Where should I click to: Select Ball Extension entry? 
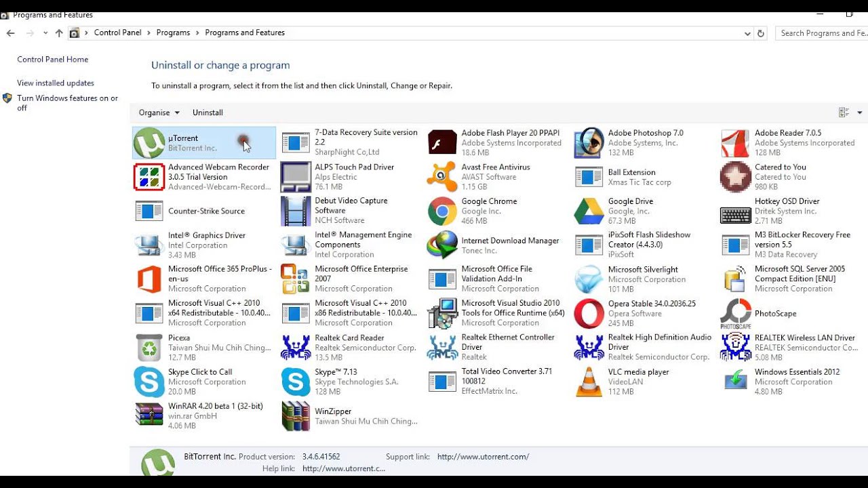point(644,177)
